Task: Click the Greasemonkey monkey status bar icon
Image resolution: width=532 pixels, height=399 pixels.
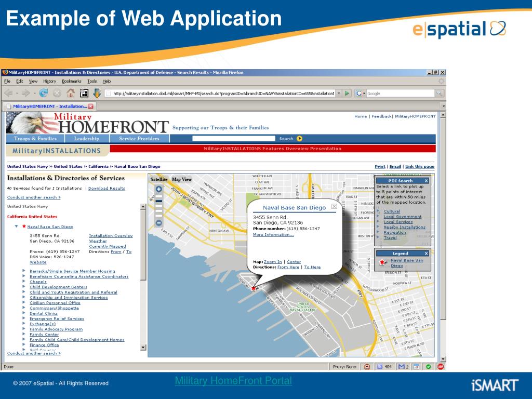Action: pyautogui.click(x=367, y=366)
